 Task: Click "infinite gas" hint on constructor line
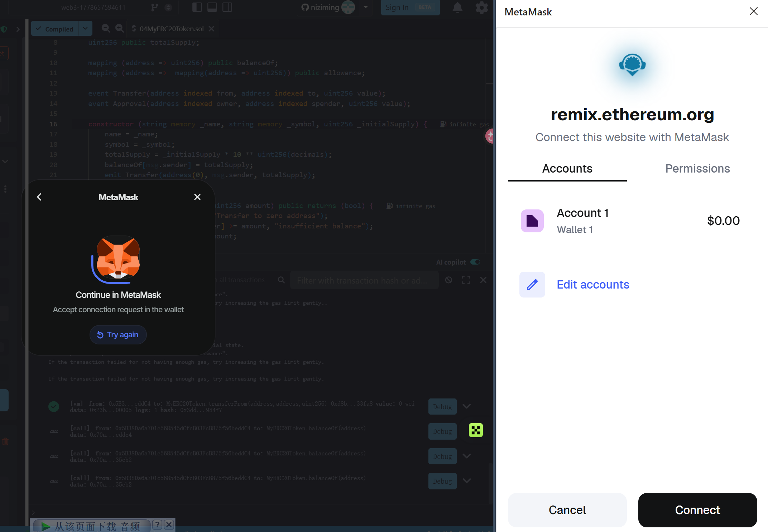point(469,124)
